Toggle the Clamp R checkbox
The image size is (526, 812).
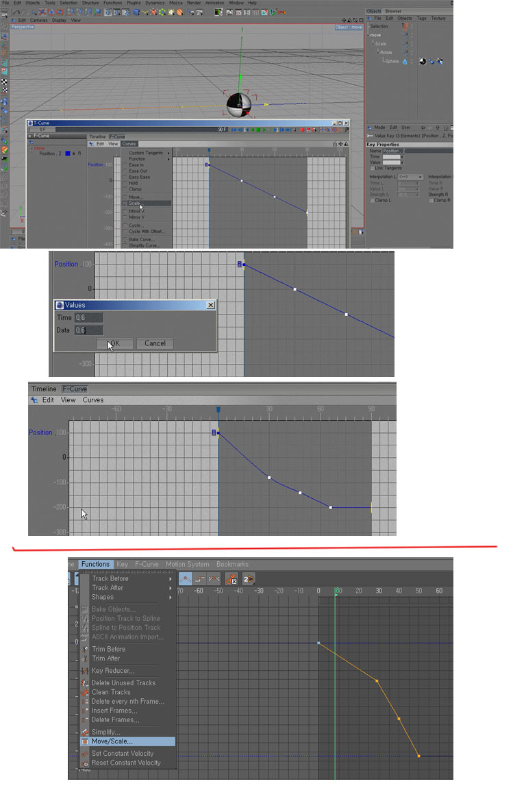click(x=431, y=200)
